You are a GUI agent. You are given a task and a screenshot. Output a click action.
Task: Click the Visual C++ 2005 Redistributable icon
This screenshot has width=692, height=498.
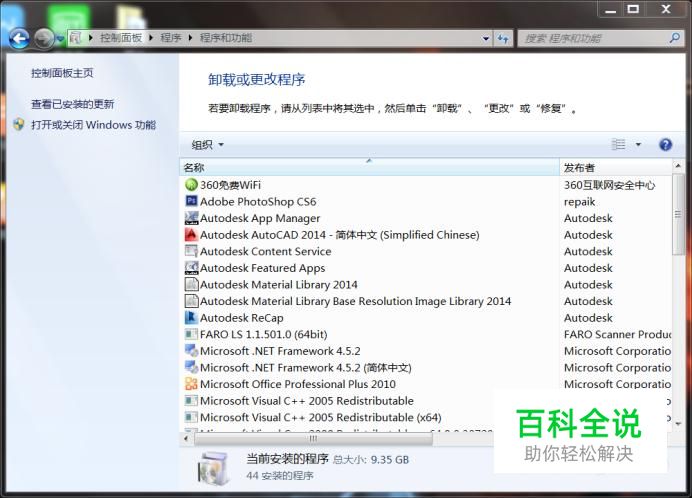tap(191, 401)
